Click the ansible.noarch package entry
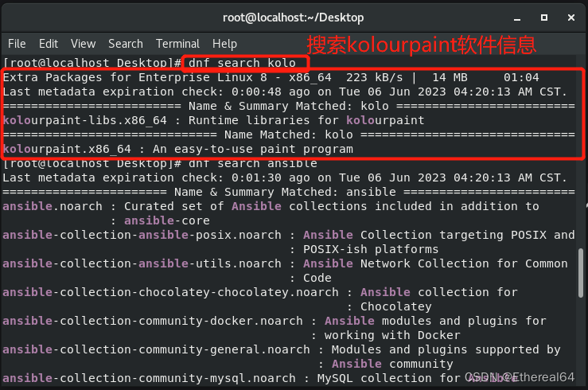588x390 pixels. [271, 206]
